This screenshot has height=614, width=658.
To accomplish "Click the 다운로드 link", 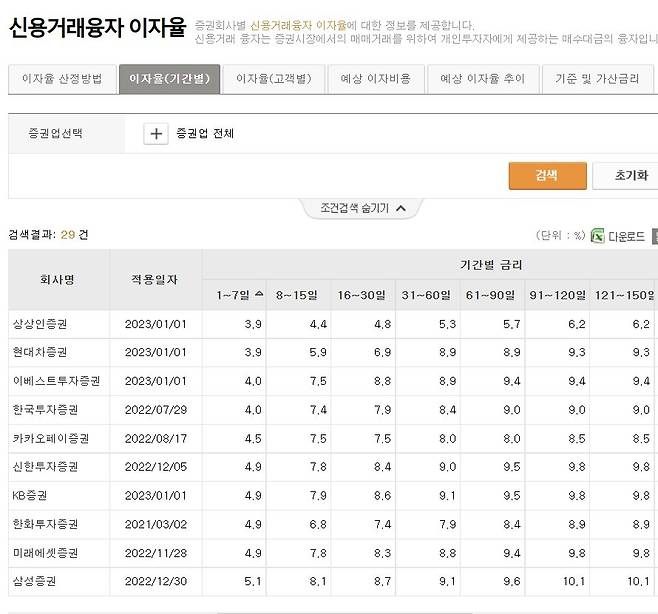I will point(627,237).
